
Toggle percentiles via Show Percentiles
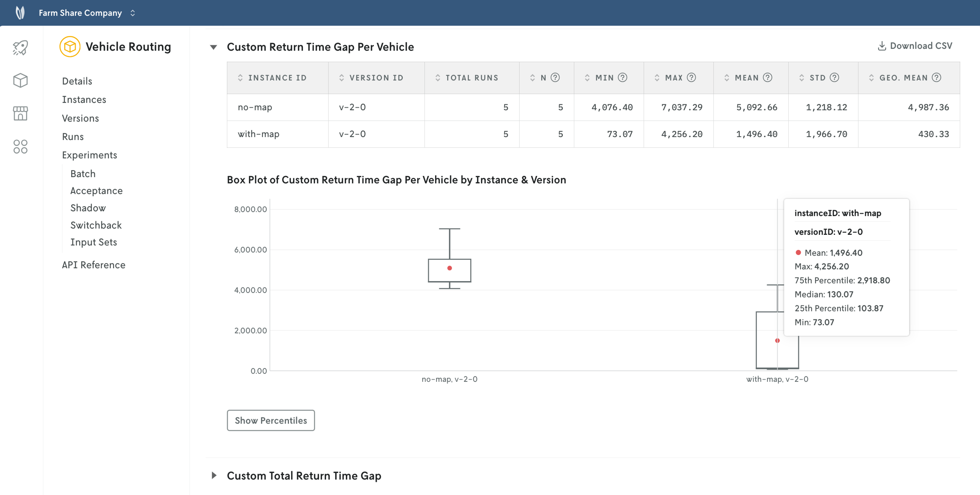pyautogui.click(x=270, y=420)
